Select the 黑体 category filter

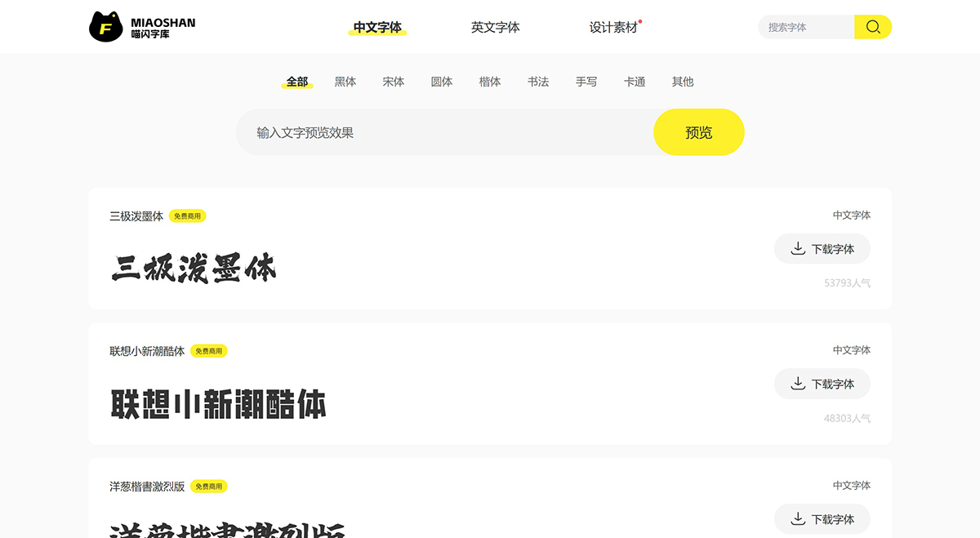coord(345,82)
